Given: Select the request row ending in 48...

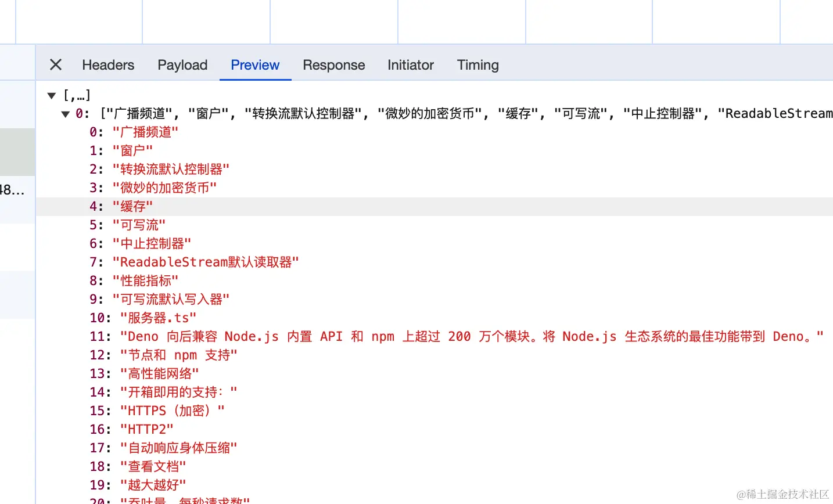Looking at the screenshot, I should coord(17,190).
